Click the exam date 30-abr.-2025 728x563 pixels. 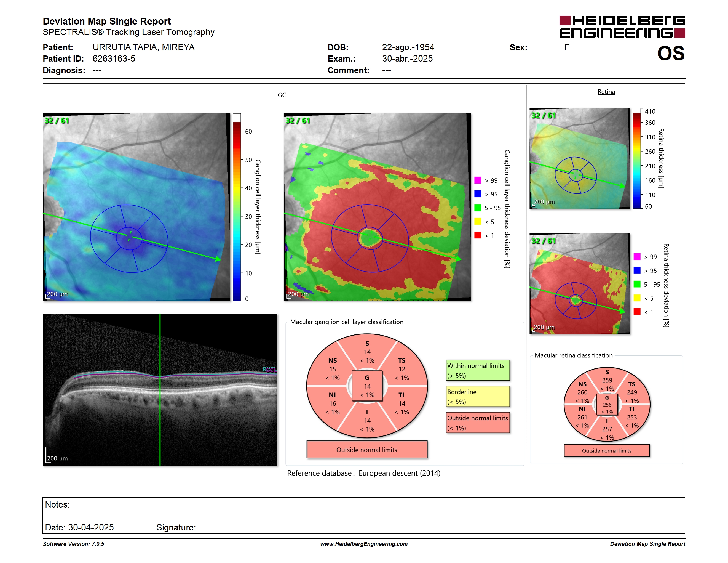coord(407,59)
